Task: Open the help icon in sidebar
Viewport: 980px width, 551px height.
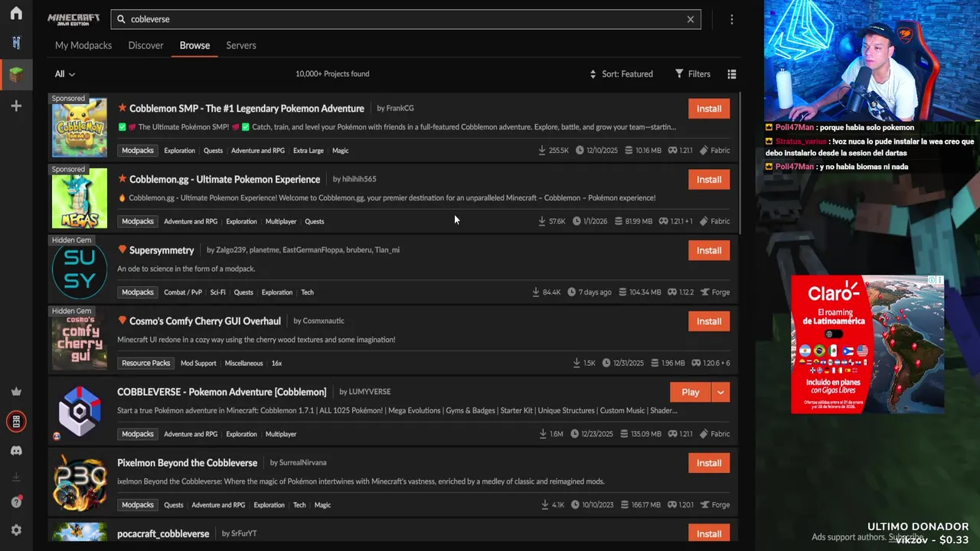Action: point(16,502)
